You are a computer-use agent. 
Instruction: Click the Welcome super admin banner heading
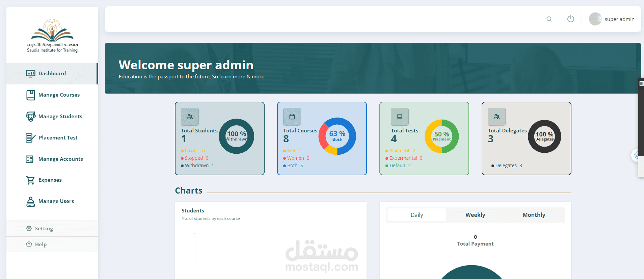[186, 65]
